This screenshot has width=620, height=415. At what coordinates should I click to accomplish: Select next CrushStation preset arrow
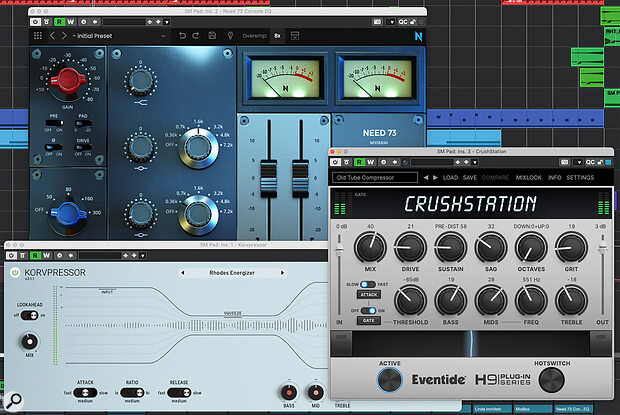point(435,177)
